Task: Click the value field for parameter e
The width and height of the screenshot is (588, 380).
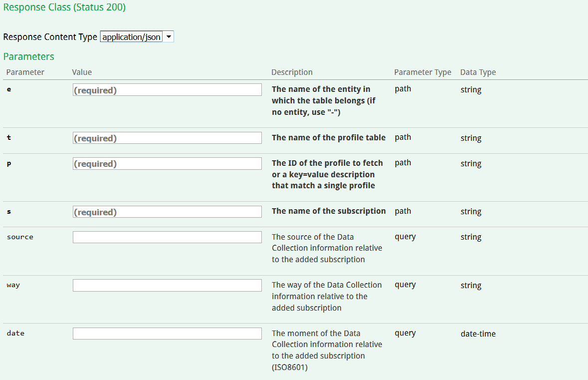Action: pos(167,90)
